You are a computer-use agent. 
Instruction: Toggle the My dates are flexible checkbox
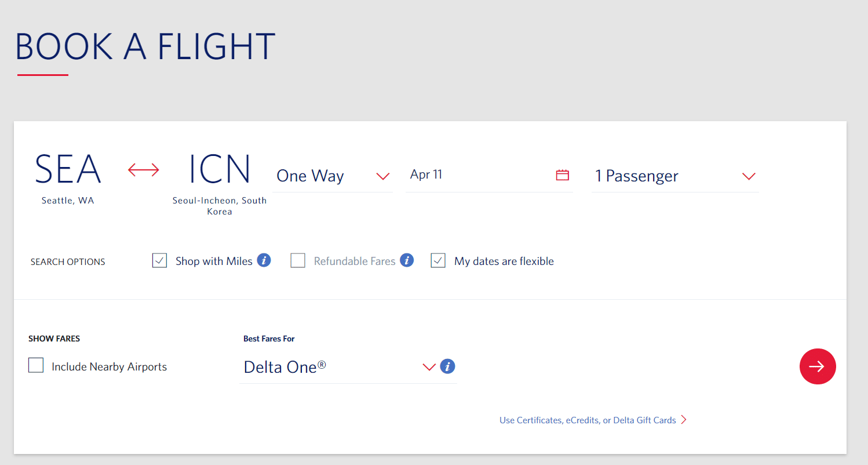pos(438,261)
